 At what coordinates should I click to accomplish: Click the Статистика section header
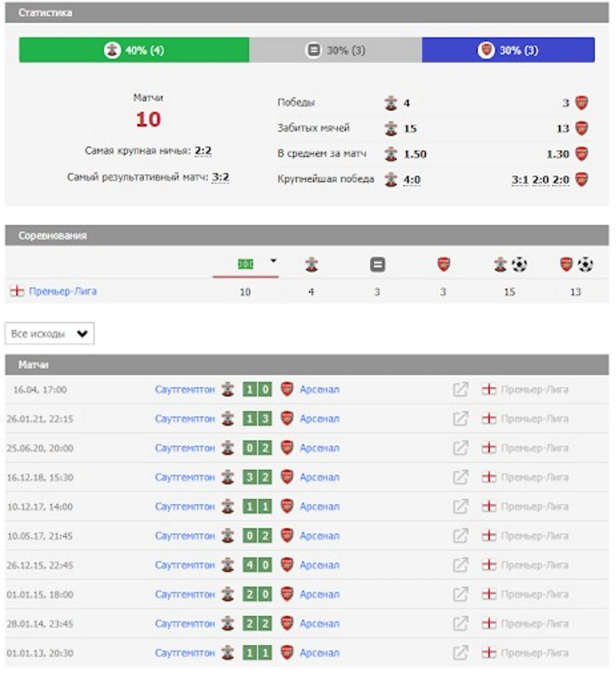307,13
